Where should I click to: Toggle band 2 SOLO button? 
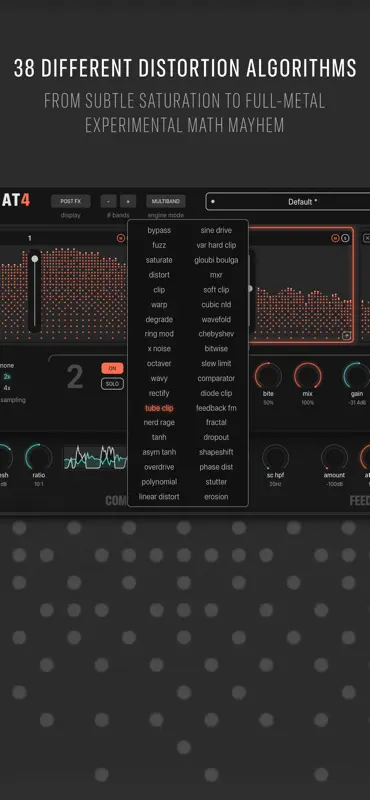[x=112, y=384]
